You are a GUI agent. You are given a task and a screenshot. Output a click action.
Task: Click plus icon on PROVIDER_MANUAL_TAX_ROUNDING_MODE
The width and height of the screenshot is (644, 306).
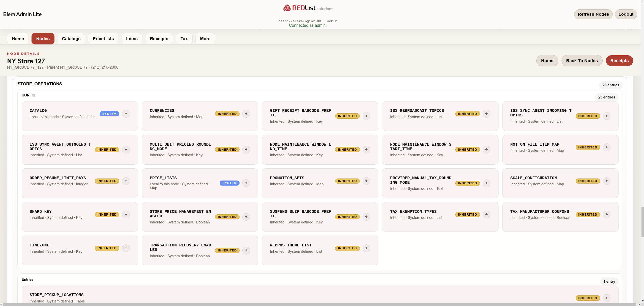coord(486,183)
